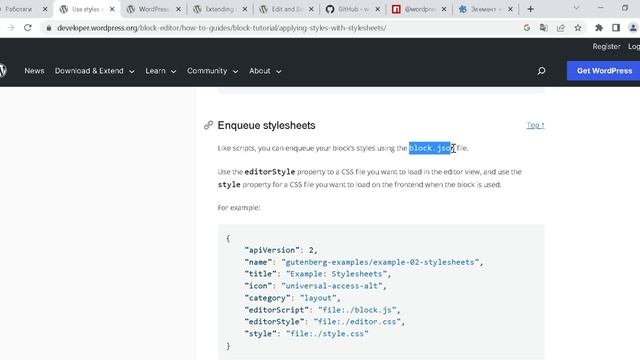Click the forward navigation arrow
This screenshot has height=360, width=640.
click(x=11, y=28)
